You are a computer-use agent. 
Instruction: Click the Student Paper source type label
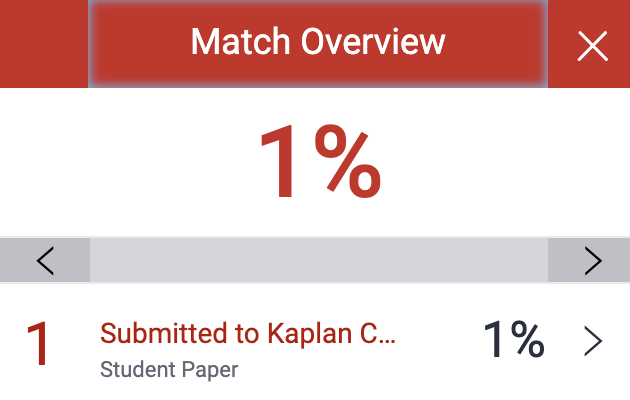pos(169,370)
